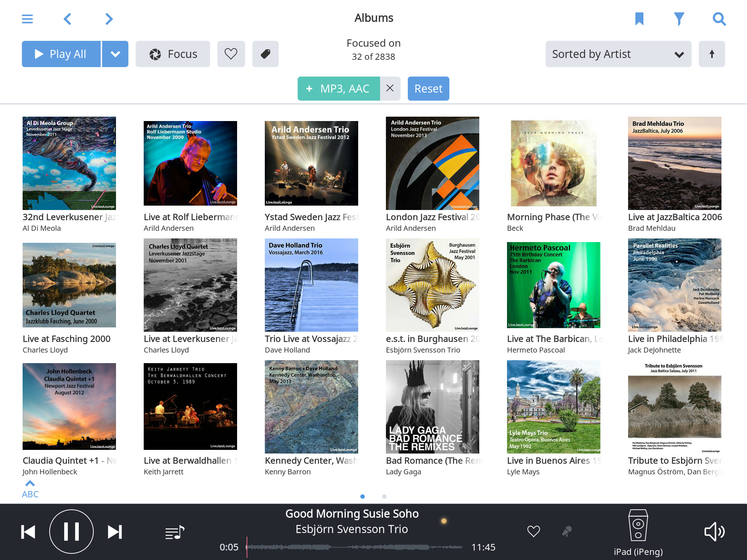This screenshot has height=560, width=747.
Task: Click the Good Morning Susie Soho title
Action: coord(352,514)
